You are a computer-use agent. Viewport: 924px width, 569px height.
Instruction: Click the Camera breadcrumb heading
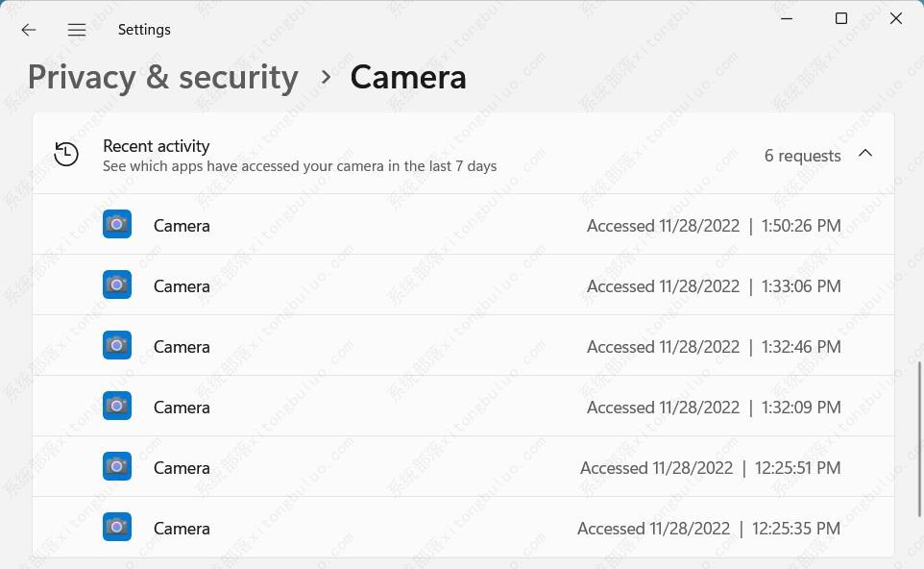408,77
